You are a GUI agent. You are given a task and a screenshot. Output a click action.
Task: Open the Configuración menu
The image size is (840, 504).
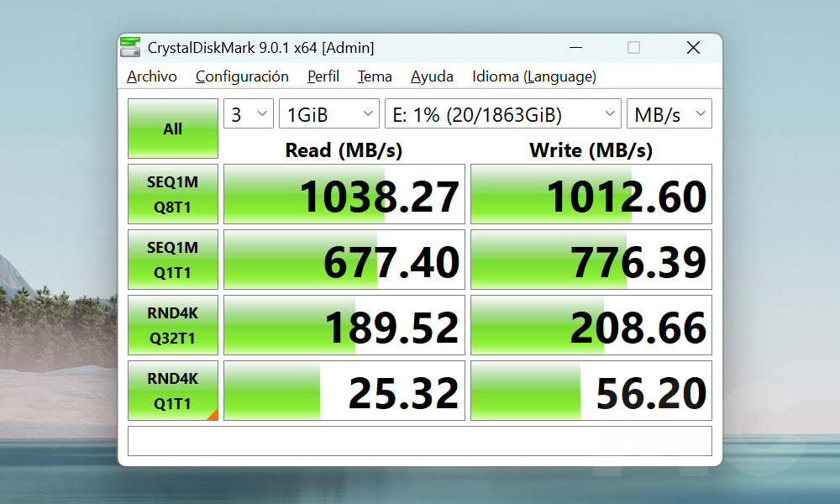pyautogui.click(x=242, y=76)
